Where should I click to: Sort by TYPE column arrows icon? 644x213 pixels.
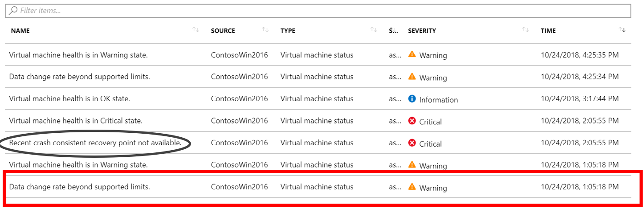pyautogui.click(x=374, y=30)
